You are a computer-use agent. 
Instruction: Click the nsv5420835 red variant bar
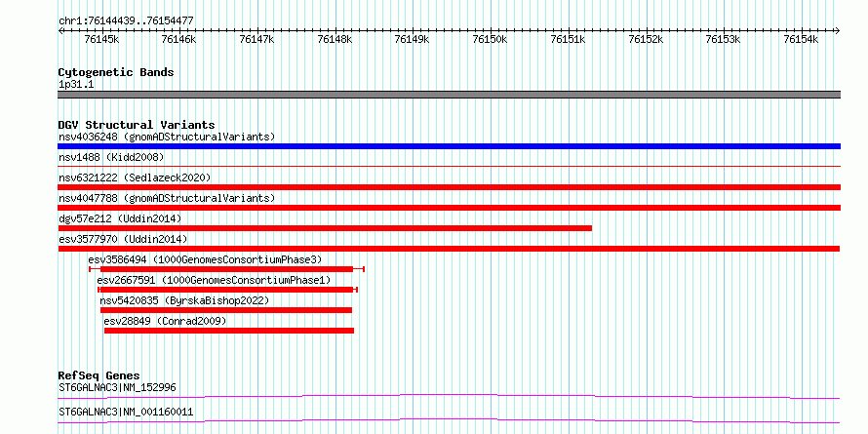click(x=226, y=310)
